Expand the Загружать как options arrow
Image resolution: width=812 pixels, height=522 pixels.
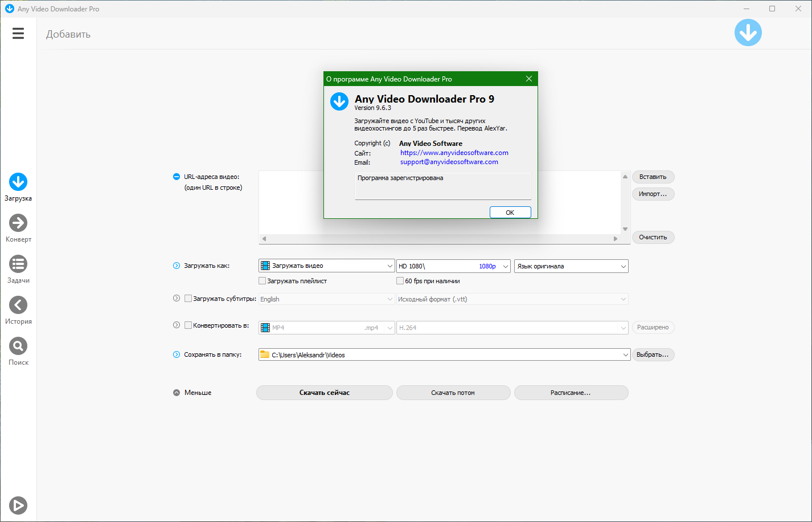pos(177,266)
